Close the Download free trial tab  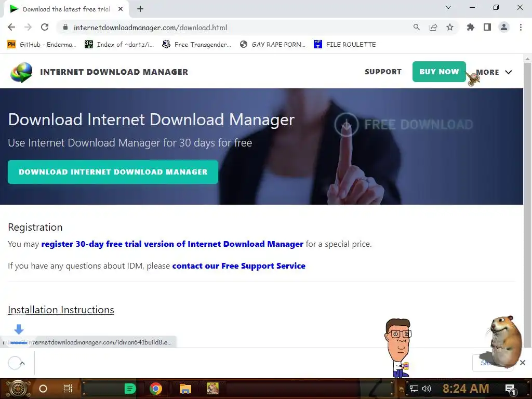coord(121,9)
